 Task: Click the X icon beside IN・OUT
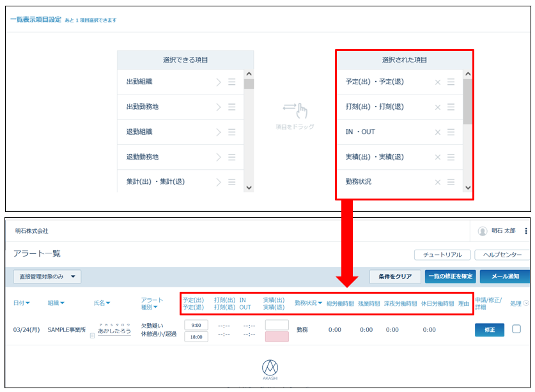[x=438, y=132]
